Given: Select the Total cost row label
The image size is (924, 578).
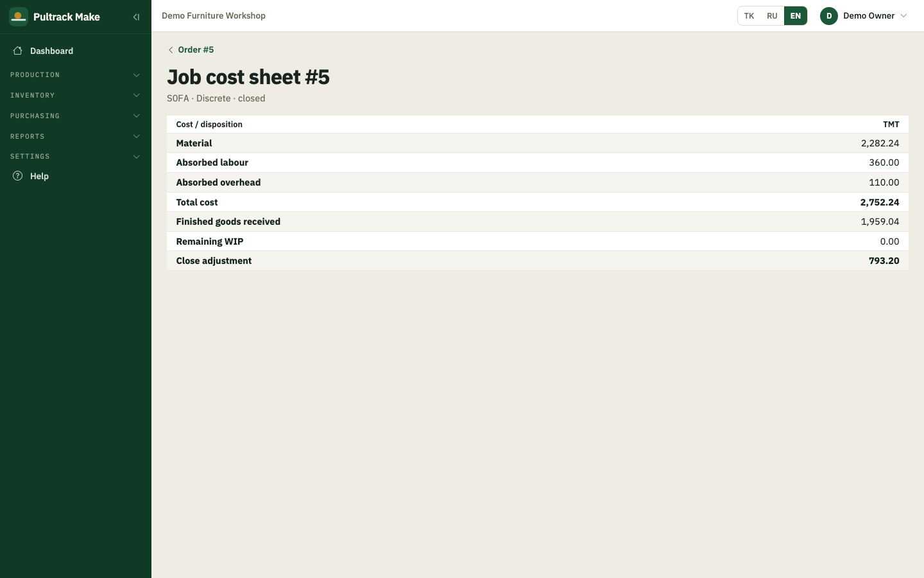Looking at the screenshot, I should click(x=197, y=202).
